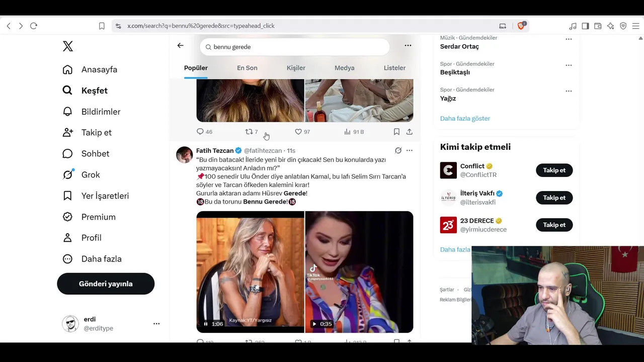
Task: Open Keşfet in the sidebar
Action: coord(85,90)
